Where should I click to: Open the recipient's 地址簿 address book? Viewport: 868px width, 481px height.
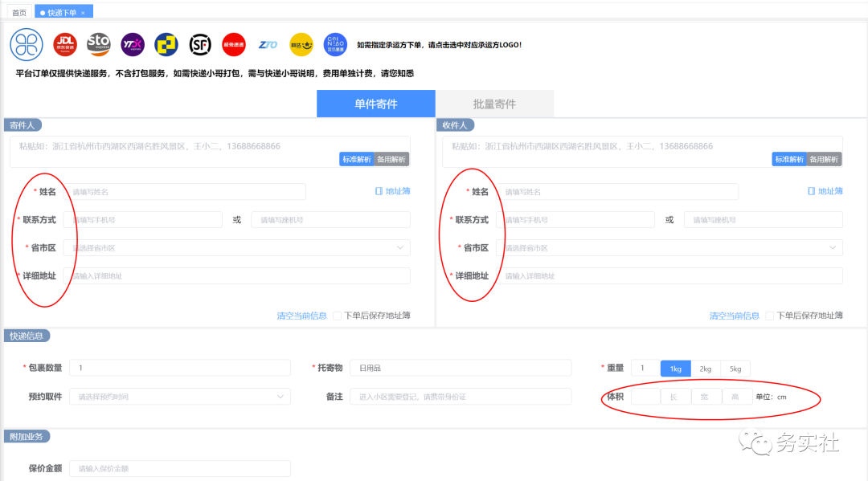(825, 191)
